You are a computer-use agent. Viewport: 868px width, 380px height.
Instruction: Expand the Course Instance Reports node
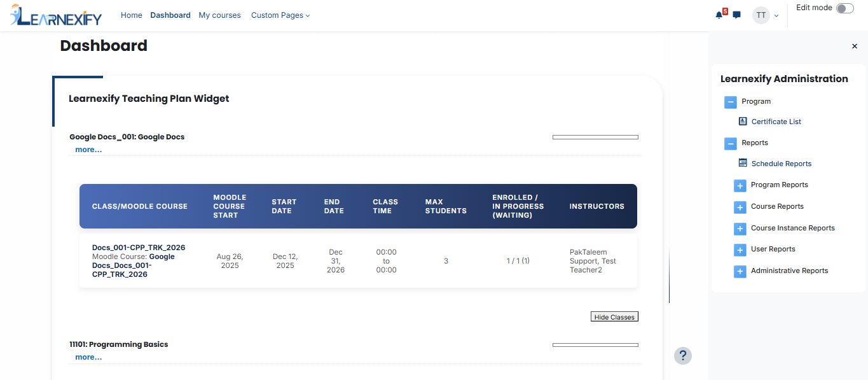[740, 229]
